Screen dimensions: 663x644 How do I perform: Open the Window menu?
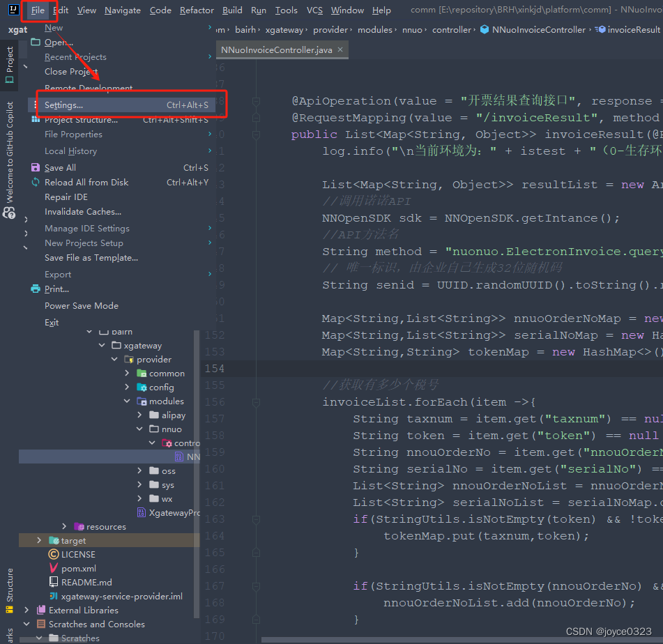click(x=347, y=10)
